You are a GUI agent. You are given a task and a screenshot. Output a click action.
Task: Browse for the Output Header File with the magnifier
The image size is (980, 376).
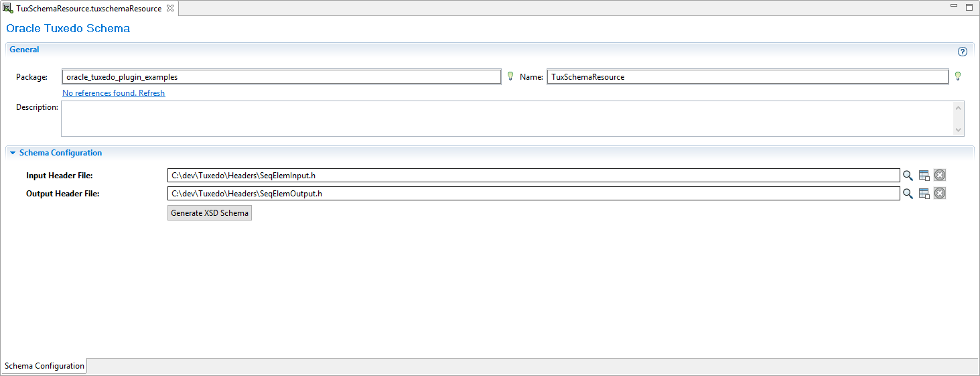tap(908, 194)
